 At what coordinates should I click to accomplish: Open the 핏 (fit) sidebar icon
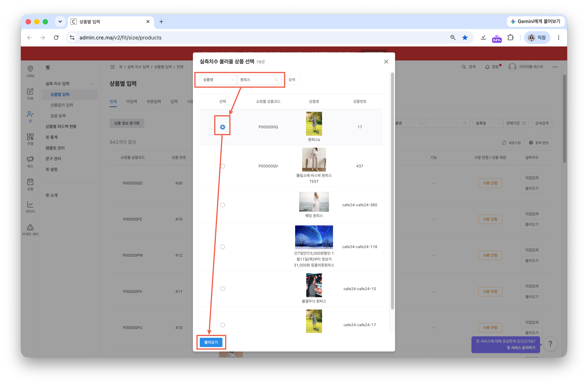tap(30, 116)
